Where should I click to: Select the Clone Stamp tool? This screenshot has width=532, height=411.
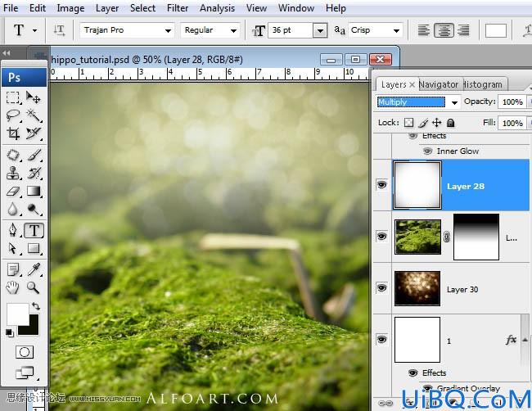(x=13, y=173)
